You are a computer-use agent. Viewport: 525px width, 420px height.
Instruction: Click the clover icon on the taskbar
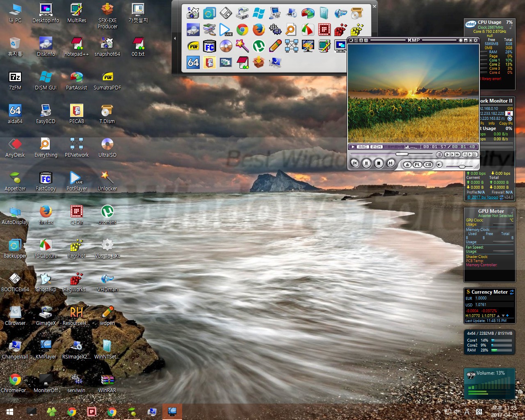[52, 412]
